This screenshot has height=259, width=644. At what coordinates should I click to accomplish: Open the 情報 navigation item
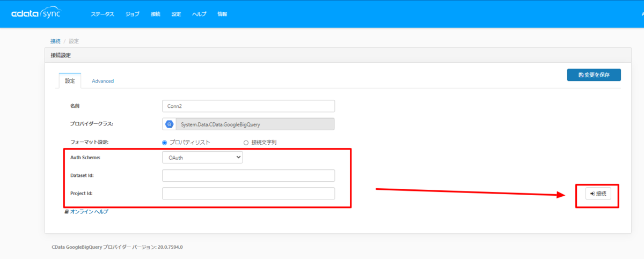tap(222, 14)
